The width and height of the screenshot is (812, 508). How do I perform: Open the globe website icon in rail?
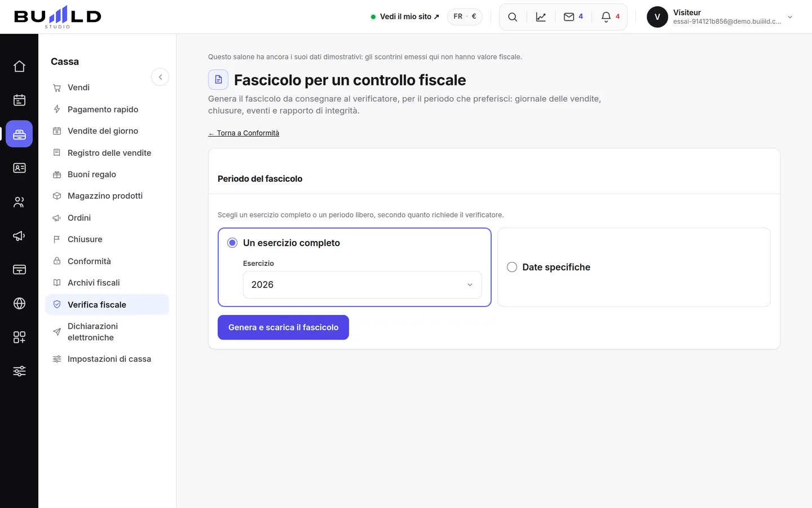(x=19, y=304)
